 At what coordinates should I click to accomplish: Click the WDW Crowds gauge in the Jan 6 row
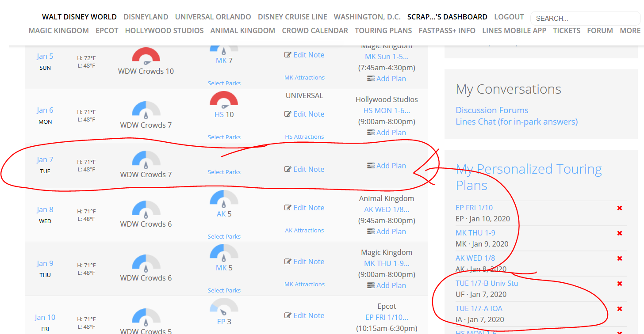coord(146,110)
